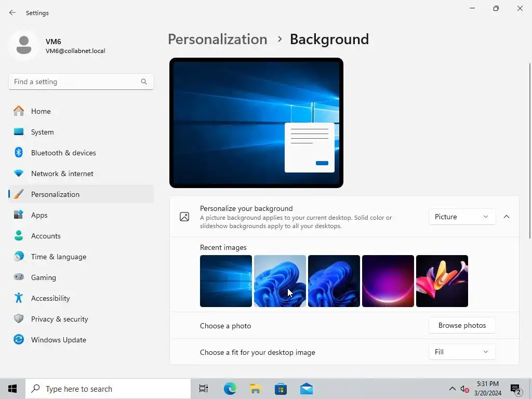Image resolution: width=532 pixels, height=399 pixels.
Task: Open File Explorer from taskbar
Action: coord(255,389)
